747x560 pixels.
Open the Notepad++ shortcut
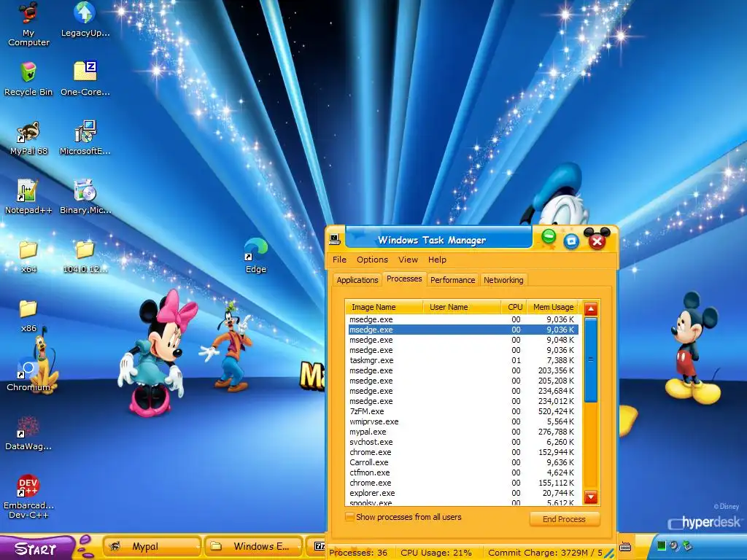coord(28,197)
